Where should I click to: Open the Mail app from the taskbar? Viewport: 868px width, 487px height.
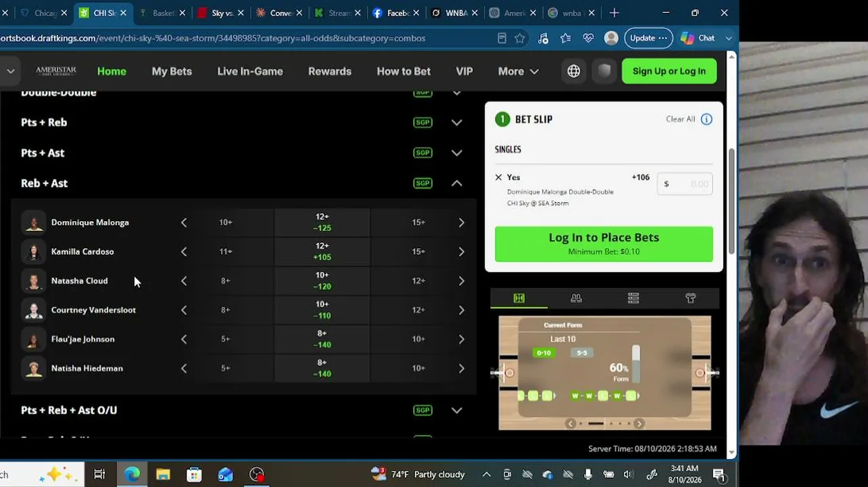click(225, 475)
